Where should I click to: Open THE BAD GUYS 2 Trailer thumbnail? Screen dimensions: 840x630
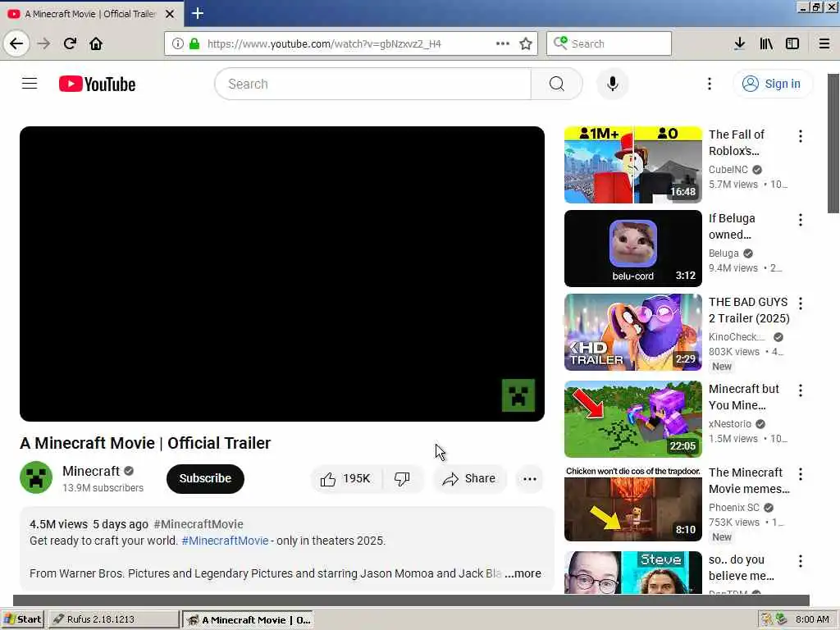tap(632, 332)
